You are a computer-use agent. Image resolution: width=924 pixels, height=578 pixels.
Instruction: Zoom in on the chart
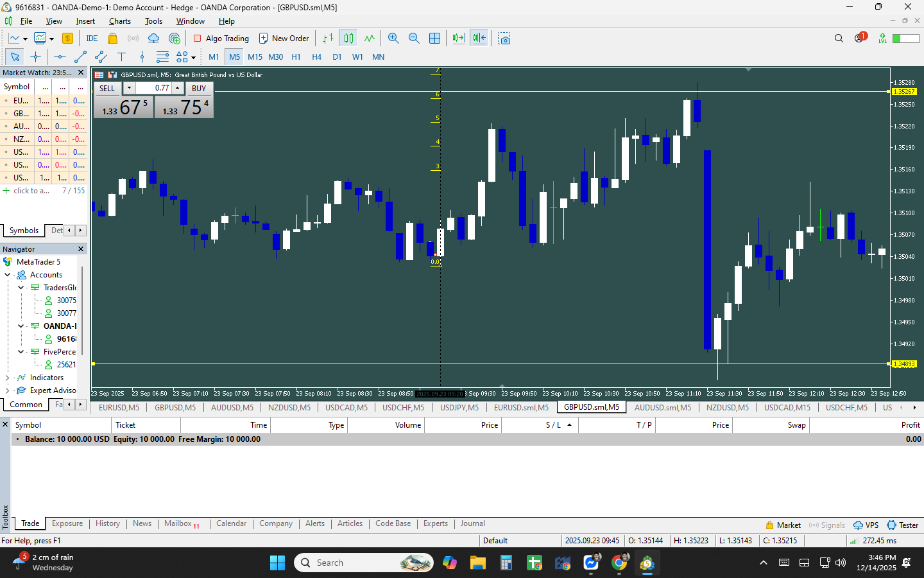point(393,39)
